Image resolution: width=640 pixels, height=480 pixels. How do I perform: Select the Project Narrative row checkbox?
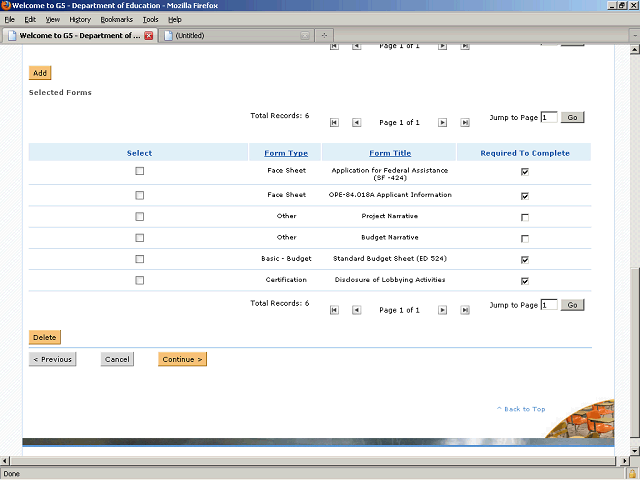140,217
